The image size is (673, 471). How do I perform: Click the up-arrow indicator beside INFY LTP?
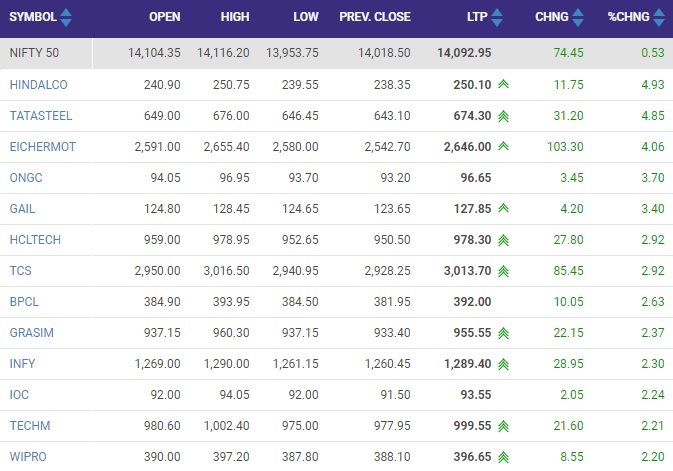(x=503, y=364)
